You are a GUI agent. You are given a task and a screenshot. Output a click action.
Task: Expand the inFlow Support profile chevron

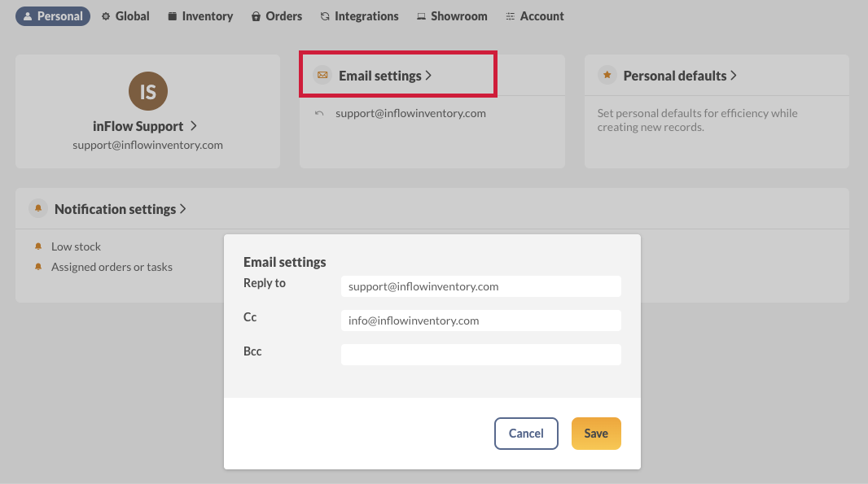tap(194, 126)
